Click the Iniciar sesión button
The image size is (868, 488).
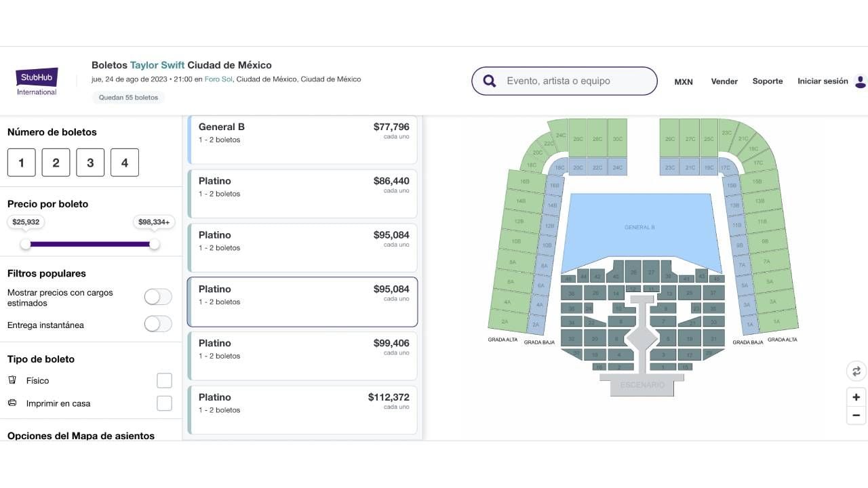click(822, 80)
